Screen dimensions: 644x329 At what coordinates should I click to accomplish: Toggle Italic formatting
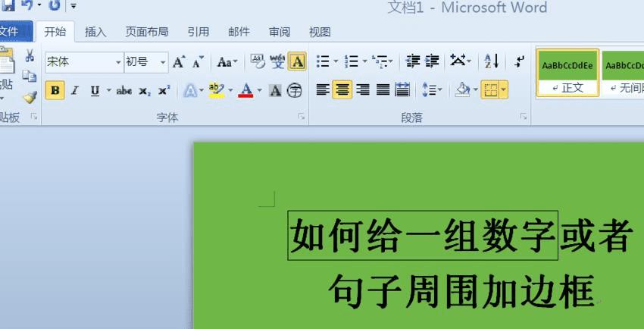74,90
